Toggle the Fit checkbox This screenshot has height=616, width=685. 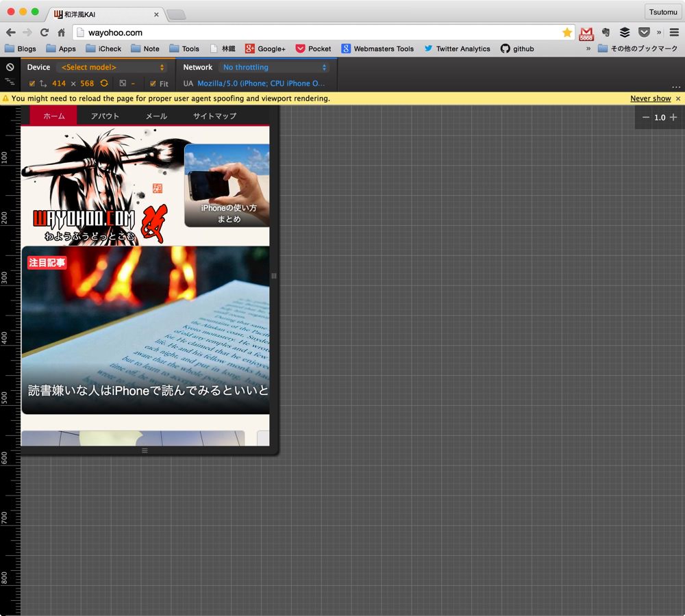(x=153, y=84)
